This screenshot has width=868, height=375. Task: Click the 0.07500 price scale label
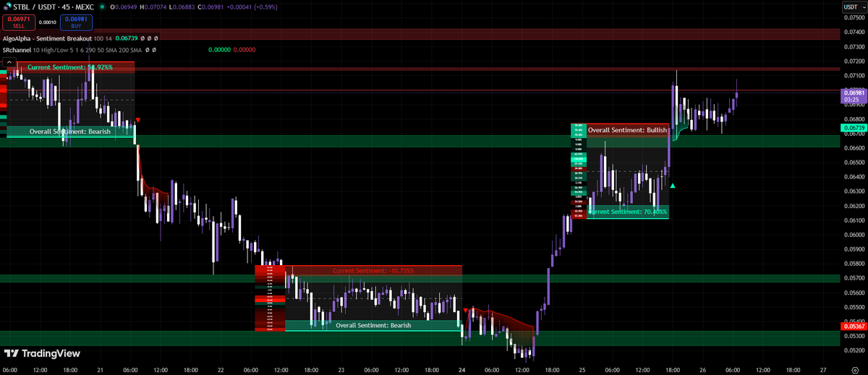[x=854, y=18]
